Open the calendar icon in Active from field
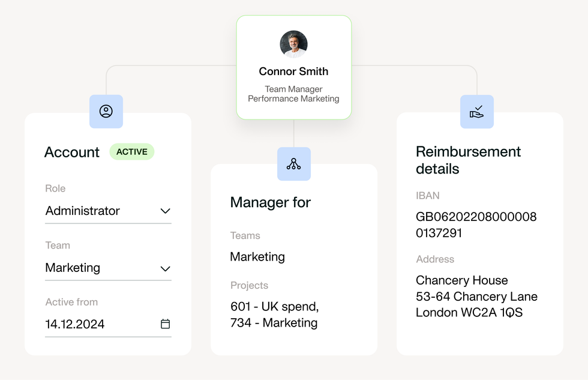The height and width of the screenshot is (380, 588). coord(166,324)
